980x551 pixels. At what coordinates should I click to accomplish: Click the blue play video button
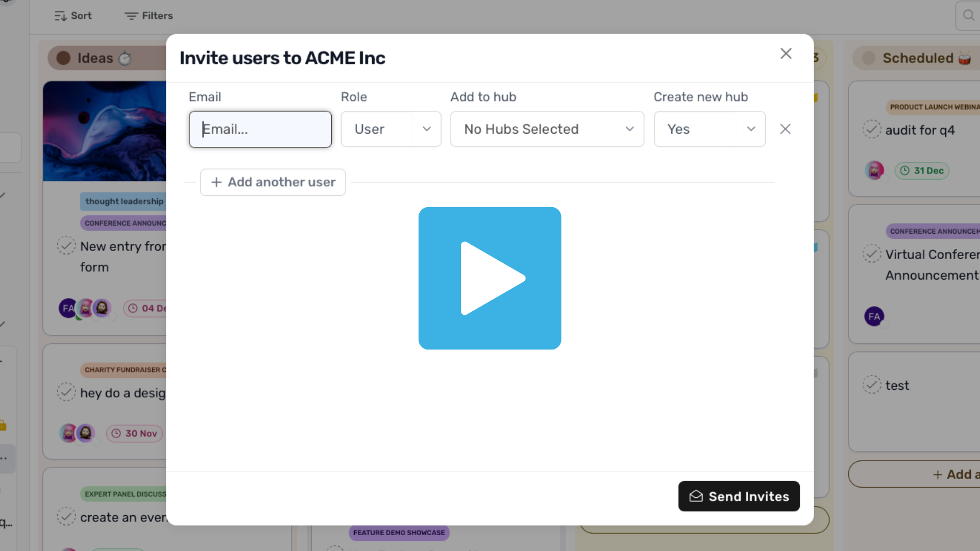click(489, 278)
